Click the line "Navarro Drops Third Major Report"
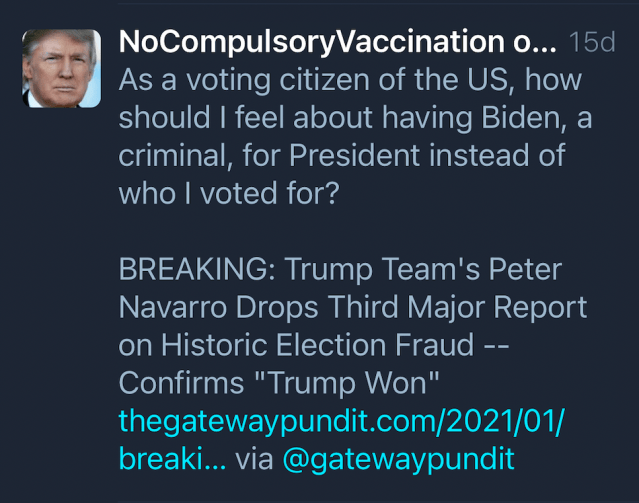 [352, 307]
